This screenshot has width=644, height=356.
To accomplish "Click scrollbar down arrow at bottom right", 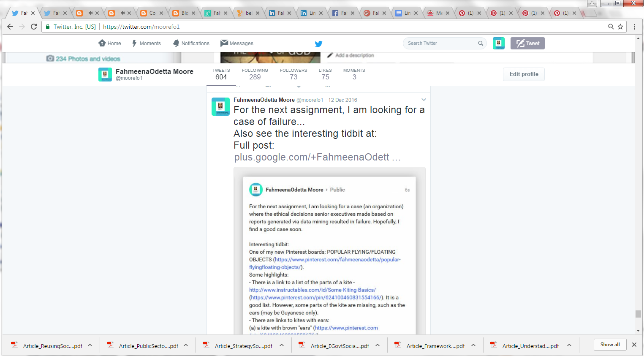I will (638, 331).
